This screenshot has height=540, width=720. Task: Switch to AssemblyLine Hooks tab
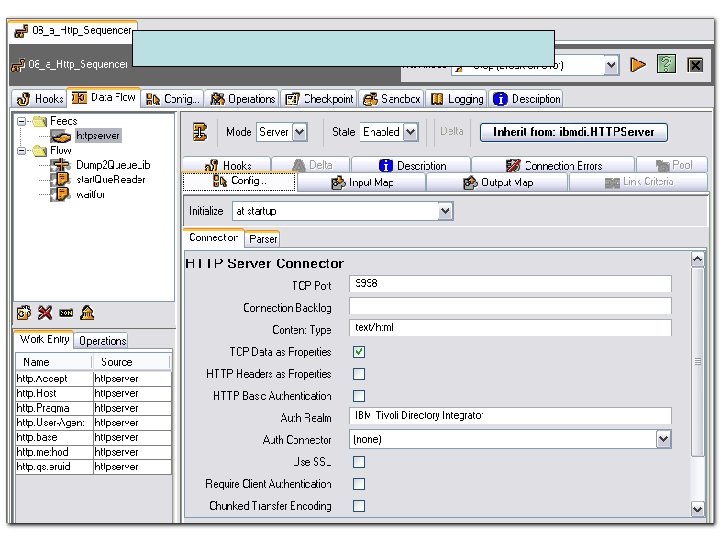click(x=39, y=99)
